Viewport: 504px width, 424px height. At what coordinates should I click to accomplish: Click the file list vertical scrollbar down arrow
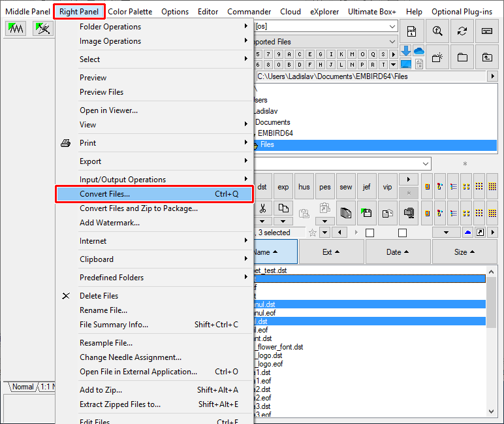coord(491,411)
